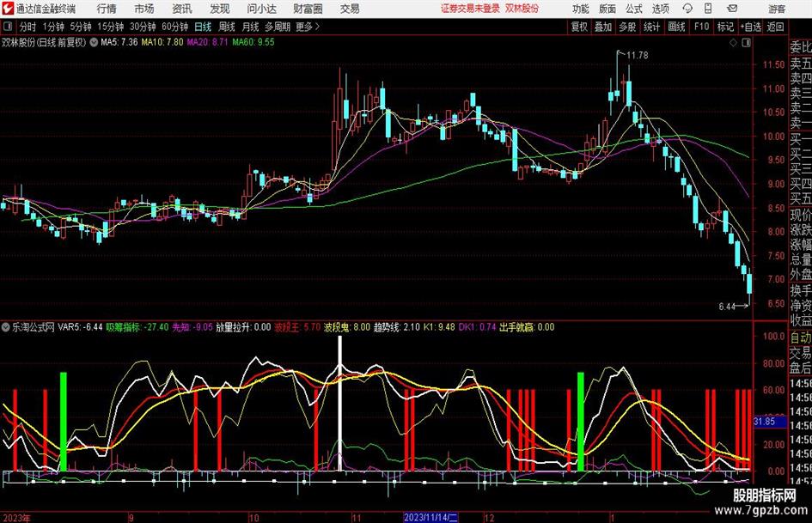Click the 出手就赢: 0.00 value
This screenshot has width=812, height=523.
click(527, 327)
